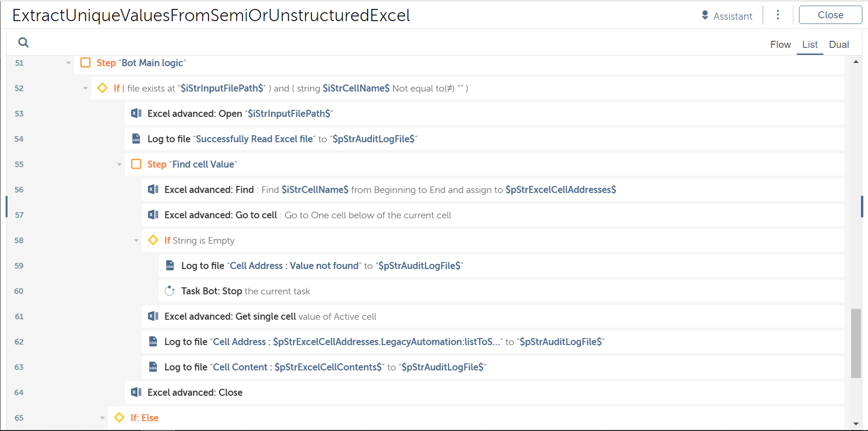The height and width of the screenshot is (431, 868).
Task: Toggle the Find cell Value step checkbox
Action: click(x=136, y=164)
